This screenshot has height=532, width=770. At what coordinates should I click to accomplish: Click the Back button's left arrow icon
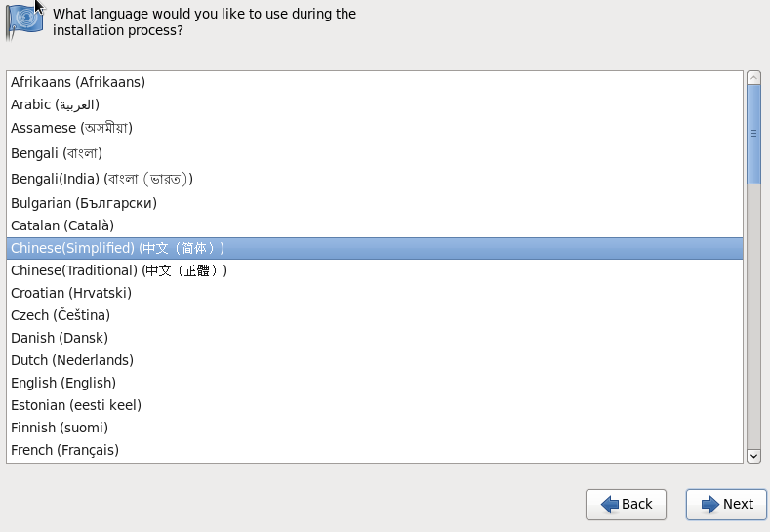click(x=610, y=504)
